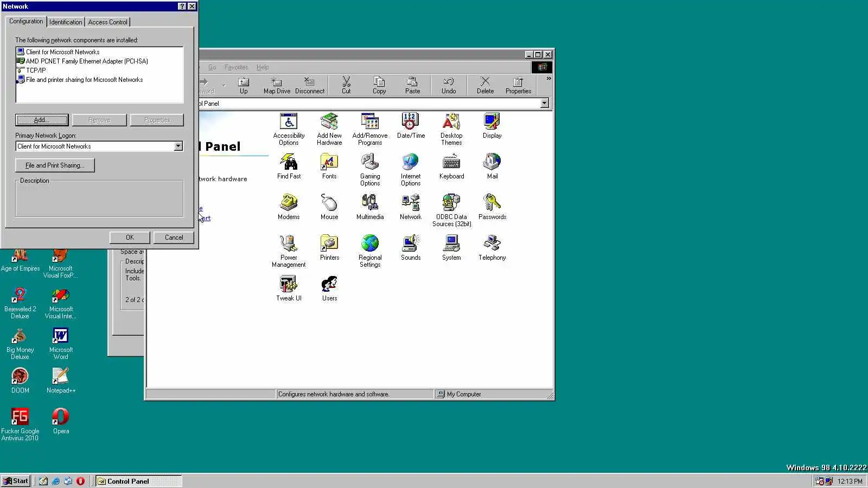Open Desktop Themes icon
This screenshot has height=488, width=868.
point(451,129)
